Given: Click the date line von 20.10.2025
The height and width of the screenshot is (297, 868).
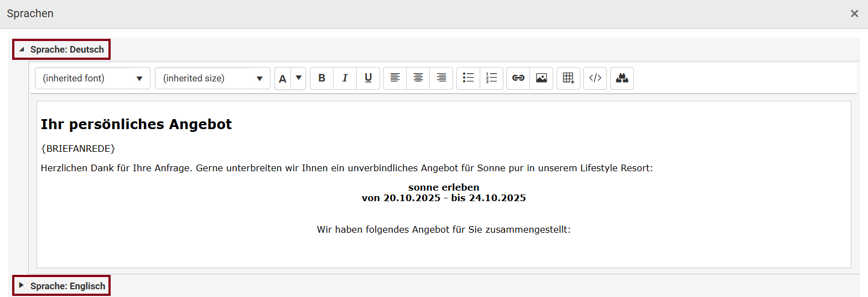Looking at the screenshot, I should 444,198.
